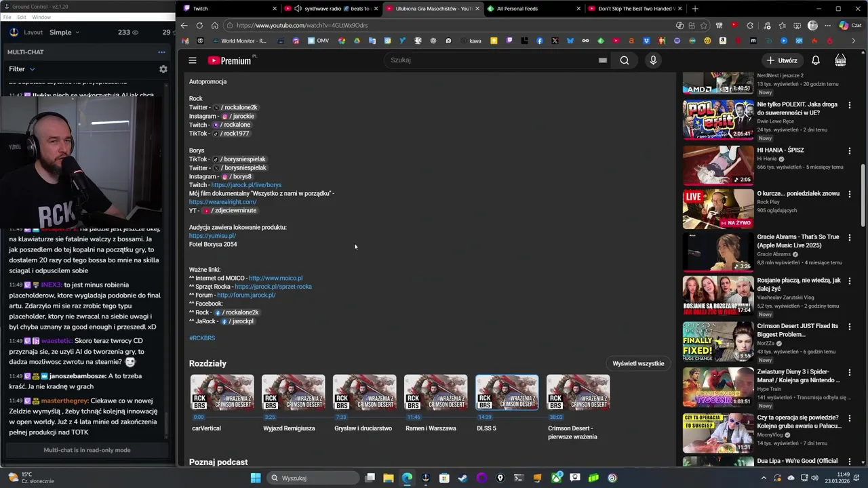This screenshot has height=488, width=868.
Task: Go to the browser home page
Action: 214,26
